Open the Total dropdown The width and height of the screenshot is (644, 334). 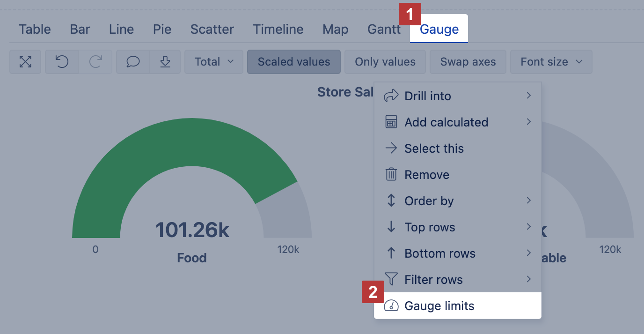pos(214,62)
